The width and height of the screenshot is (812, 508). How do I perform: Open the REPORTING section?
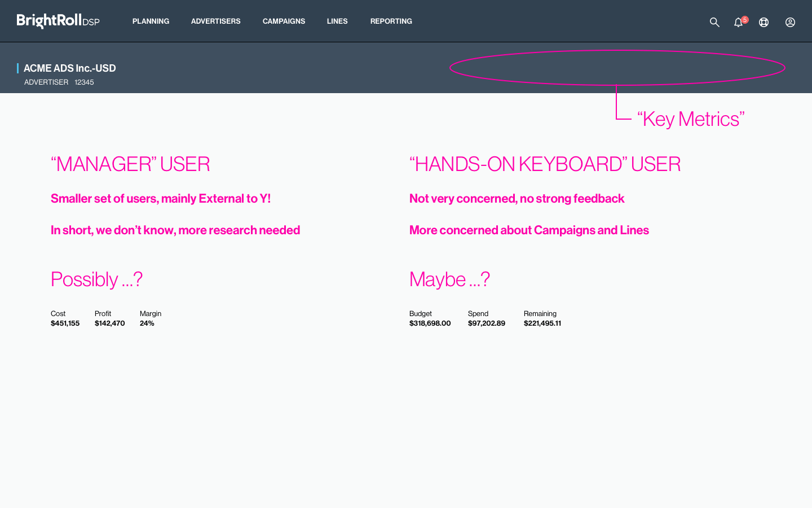391,21
